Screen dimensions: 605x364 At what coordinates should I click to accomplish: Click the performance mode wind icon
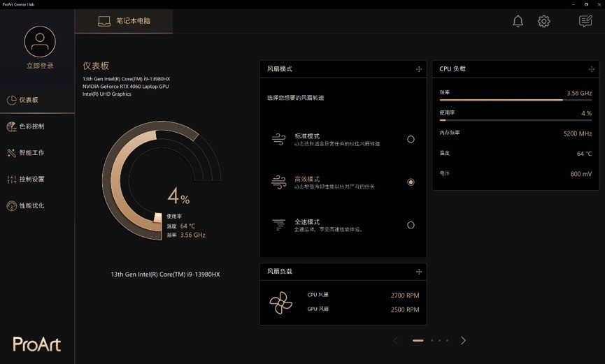pyautogui.click(x=278, y=182)
